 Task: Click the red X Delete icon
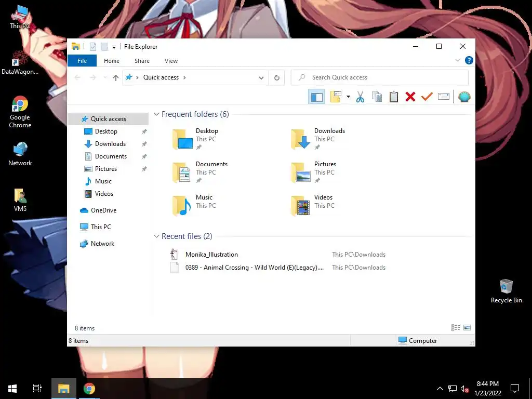click(410, 97)
